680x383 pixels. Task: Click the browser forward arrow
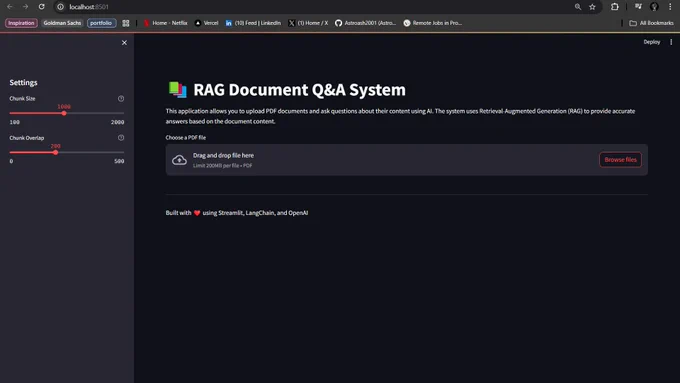coord(26,7)
